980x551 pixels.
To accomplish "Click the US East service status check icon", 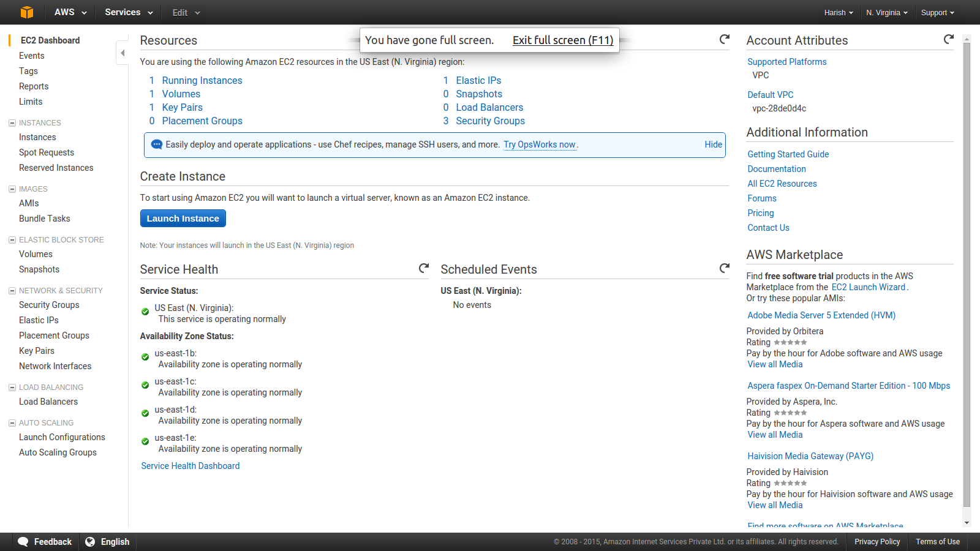I will coord(145,312).
